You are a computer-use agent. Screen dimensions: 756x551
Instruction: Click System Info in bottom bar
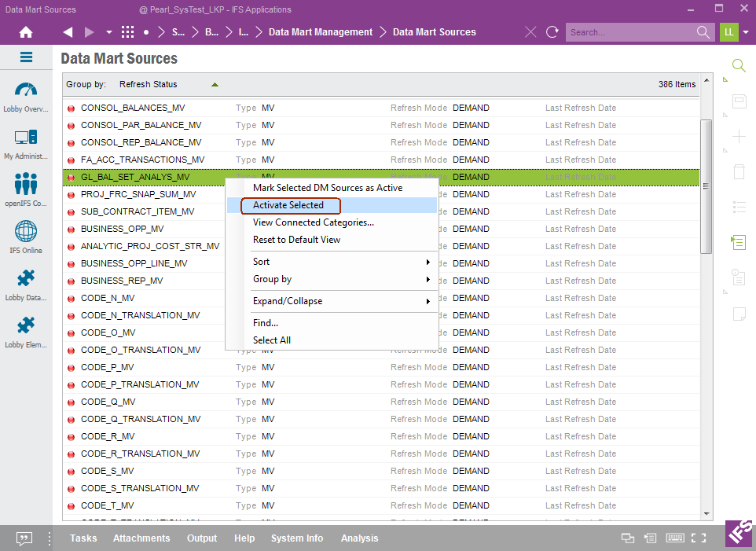click(297, 538)
